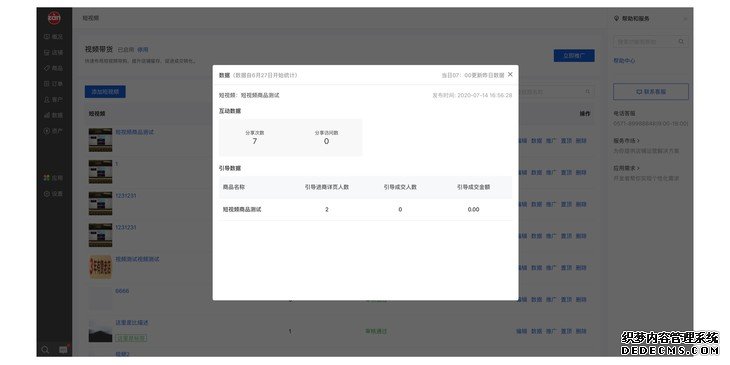
Task: Open 店铺 in the left sidebar
Action: [54, 52]
